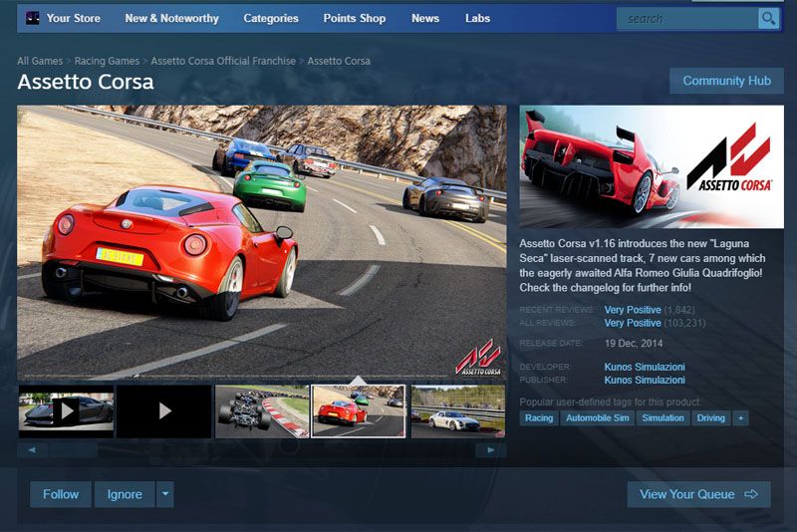797x532 pixels.
Task: Click the release date 19 Dec, 2014
Action: point(634,344)
